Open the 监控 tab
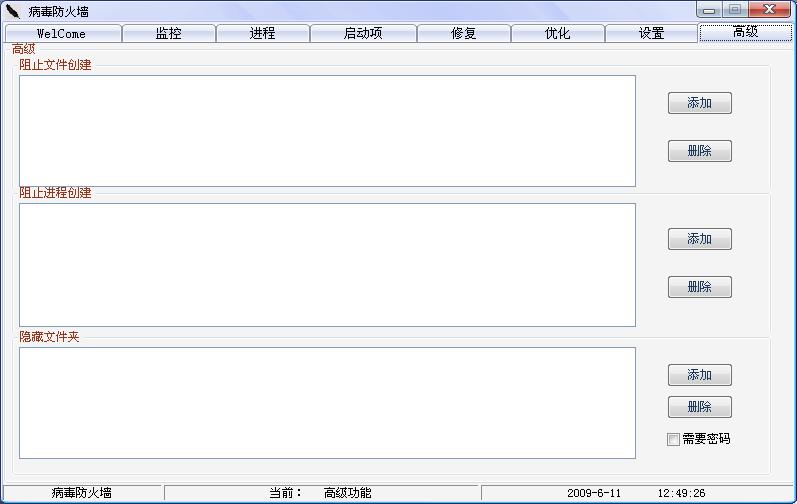 coord(169,33)
